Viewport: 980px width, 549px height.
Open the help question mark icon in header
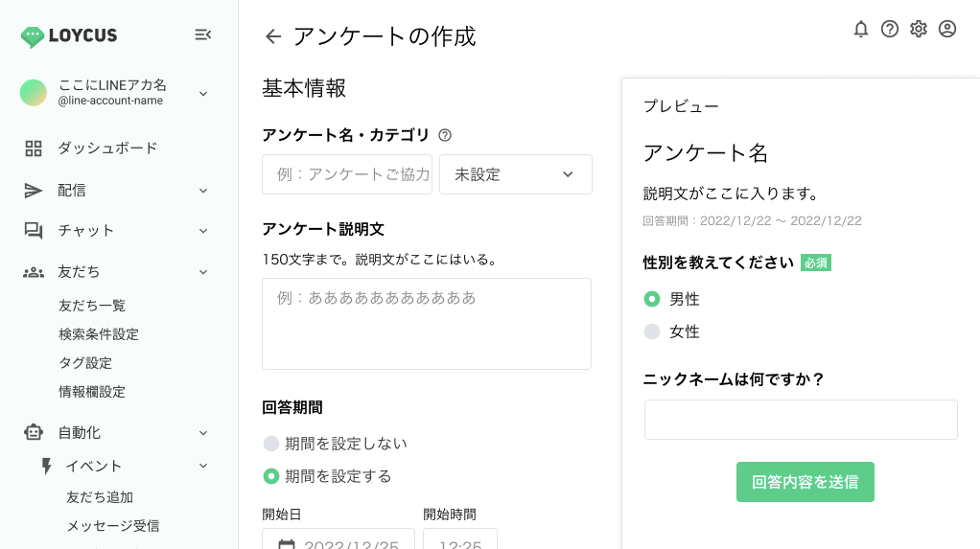tap(889, 30)
